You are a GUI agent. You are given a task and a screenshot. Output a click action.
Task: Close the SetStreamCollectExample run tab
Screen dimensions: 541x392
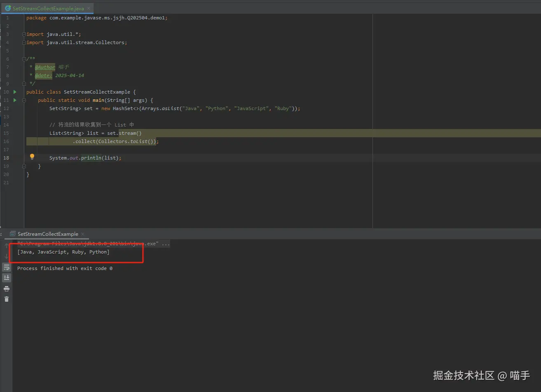point(82,234)
